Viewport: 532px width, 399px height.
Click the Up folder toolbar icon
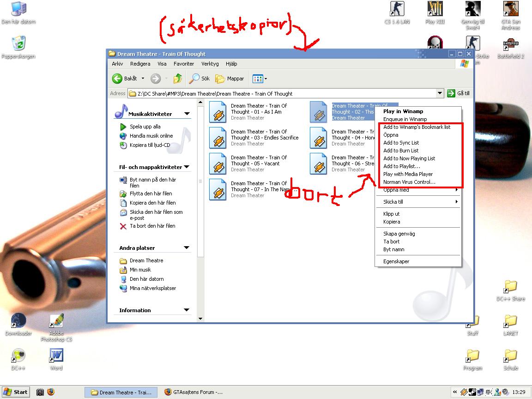177,79
